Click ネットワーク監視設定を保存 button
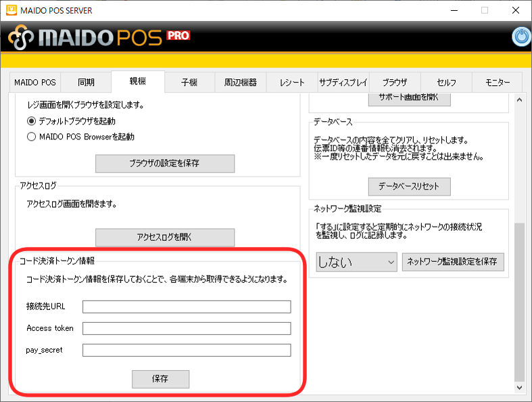532x402 pixels. coord(453,262)
